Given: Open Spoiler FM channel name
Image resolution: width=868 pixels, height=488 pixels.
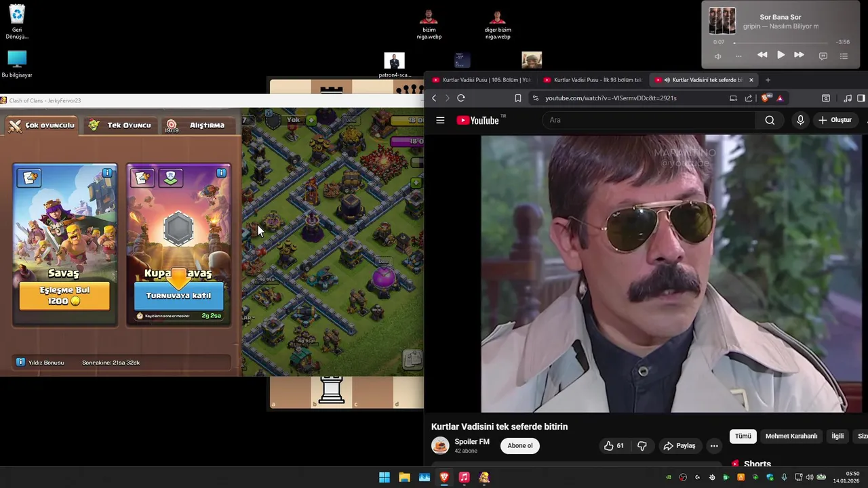Looking at the screenshot, I should click(x=472, y=442).
